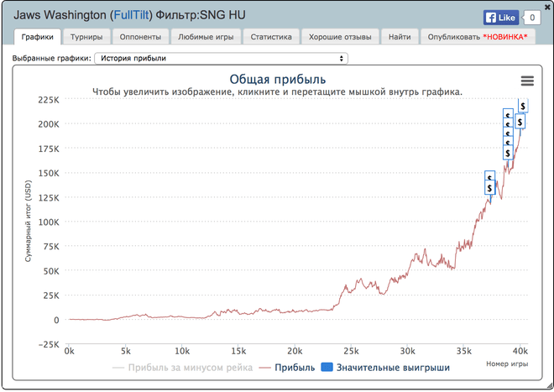
Task: Click the window resize grip corner
Action: point(550,386)
